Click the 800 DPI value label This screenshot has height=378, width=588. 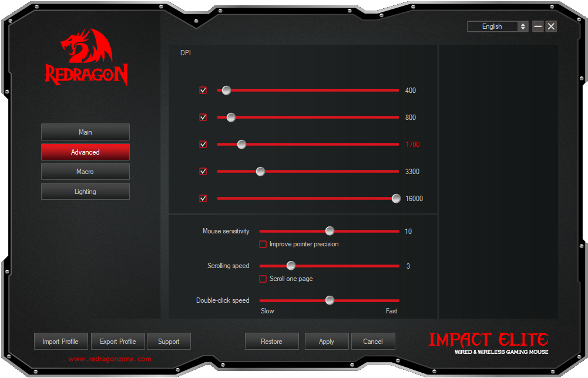coord(411,118)
